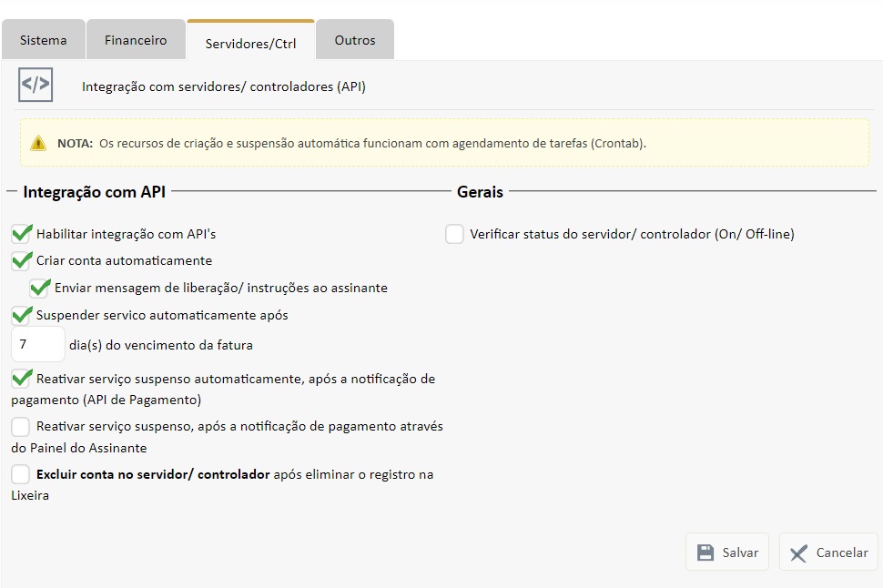Select the Servidores/Ctrl tab
This screenshot has height=588, width=883.
click(250, 42)
